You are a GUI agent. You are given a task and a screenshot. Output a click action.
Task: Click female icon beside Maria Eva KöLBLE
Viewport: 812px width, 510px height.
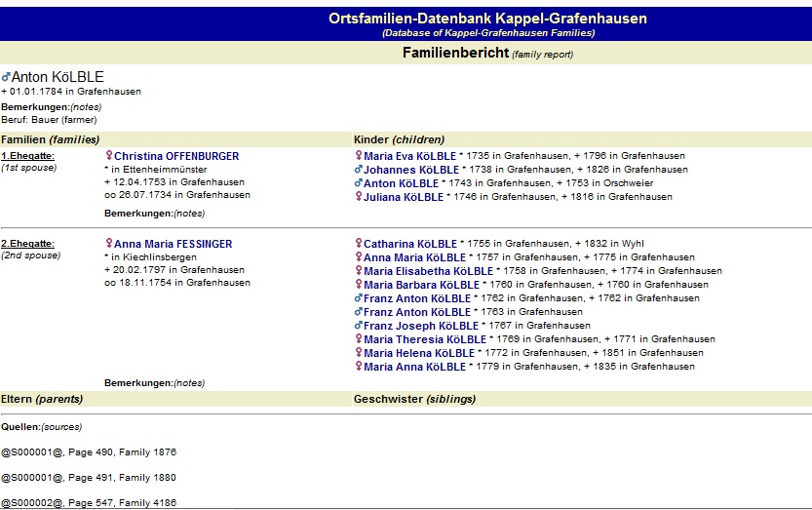(359, 156)
